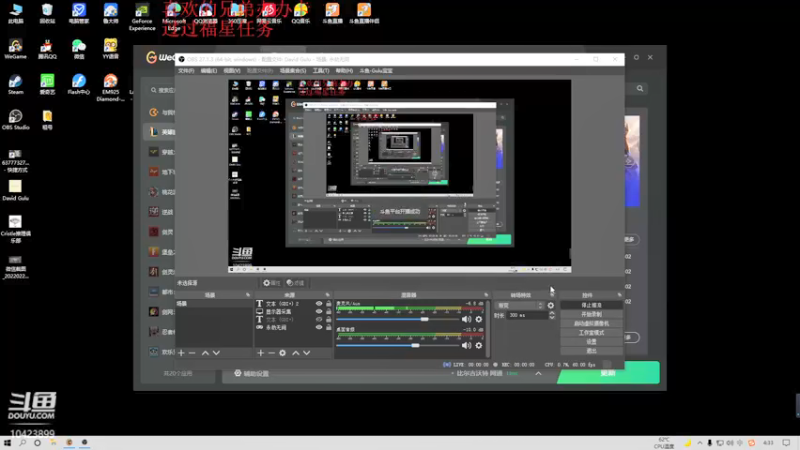Click the 时长 300 ms input field
Viewport: 800px width, 450px height.
click(527, 315)
